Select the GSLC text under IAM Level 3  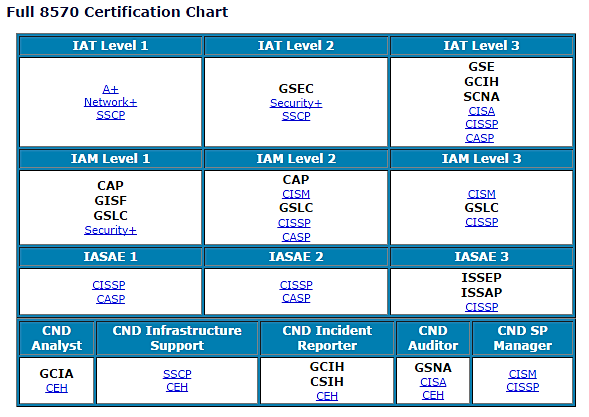(x=482, y=208)
